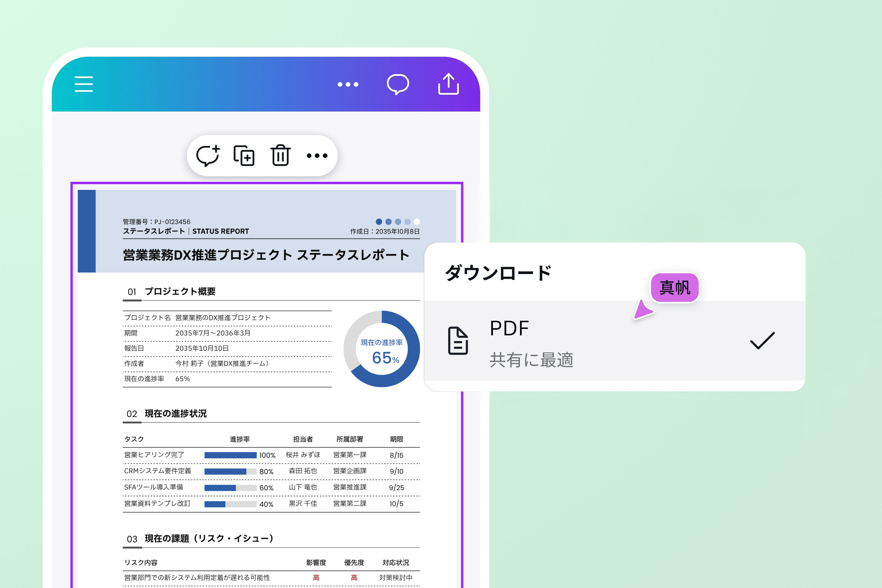The image size is (882, 588).
Task: Click the 共有に最適 subtitle text
Action: click(x=531, y=360)
